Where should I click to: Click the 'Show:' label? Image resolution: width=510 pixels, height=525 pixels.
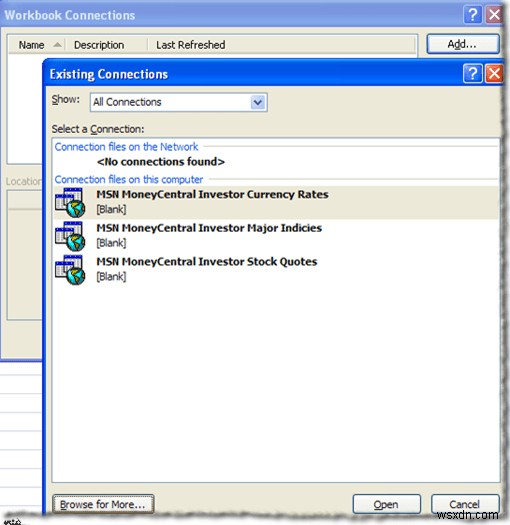coord(66,99)
